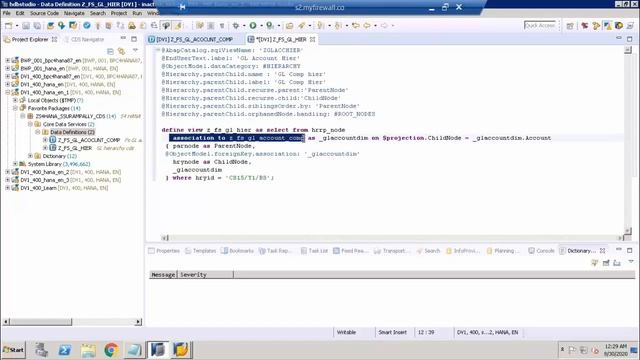Open the Console tab
Screen dimensions: 640x360
tap(541, 251)
